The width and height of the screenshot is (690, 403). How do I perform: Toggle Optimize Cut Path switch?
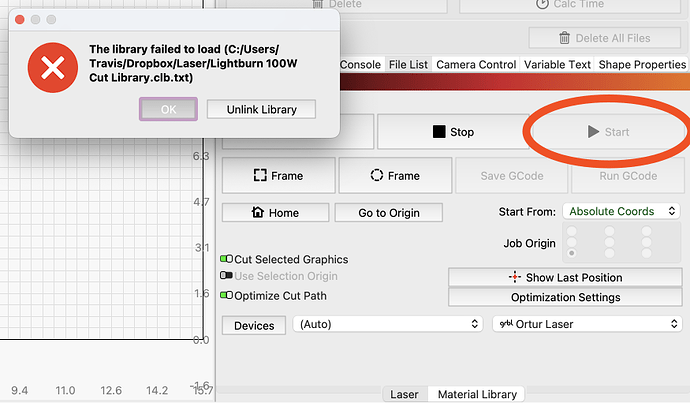[227, 295]
